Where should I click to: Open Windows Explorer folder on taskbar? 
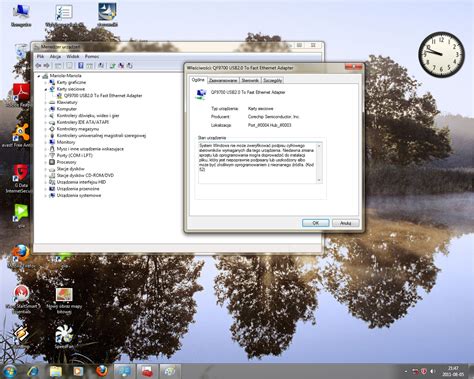pyautogui.click(x=56, y=371)
